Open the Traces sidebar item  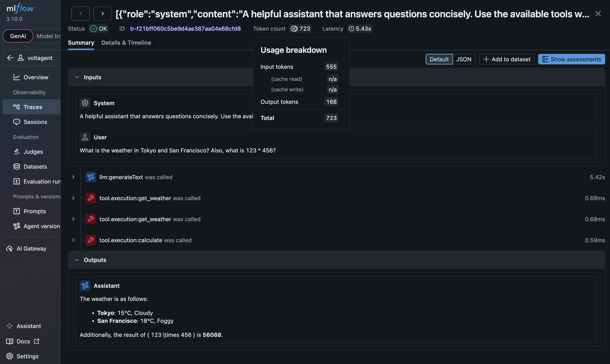point(33,107)
